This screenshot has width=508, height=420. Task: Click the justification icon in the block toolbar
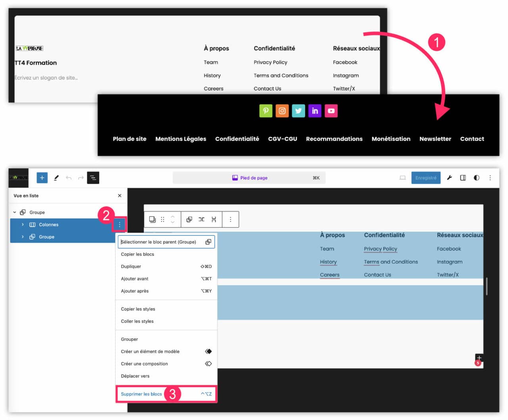click(201, 219)
